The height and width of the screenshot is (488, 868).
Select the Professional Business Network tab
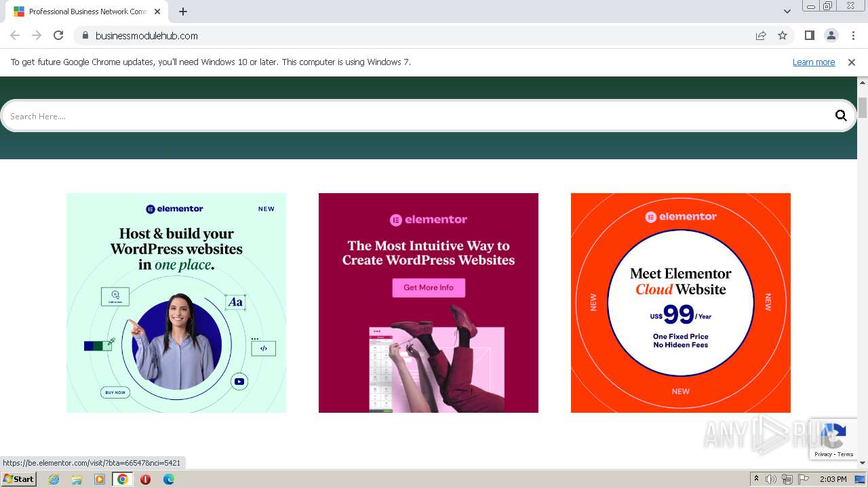click(x=87, y=12)
